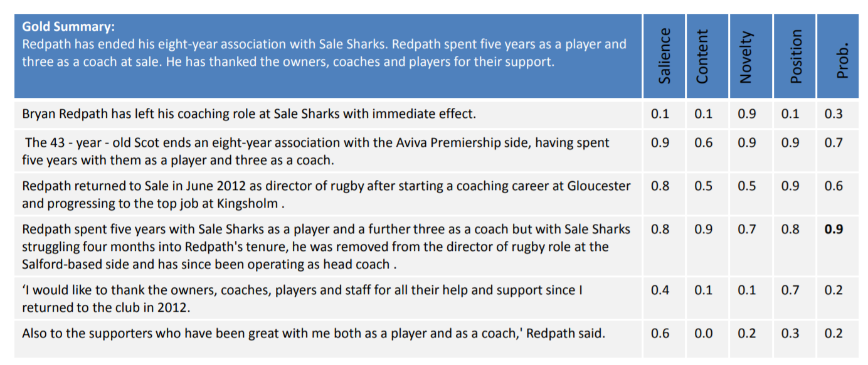
Task: Click Position value 0.7 in the quote row
Action: click(790, 290)
